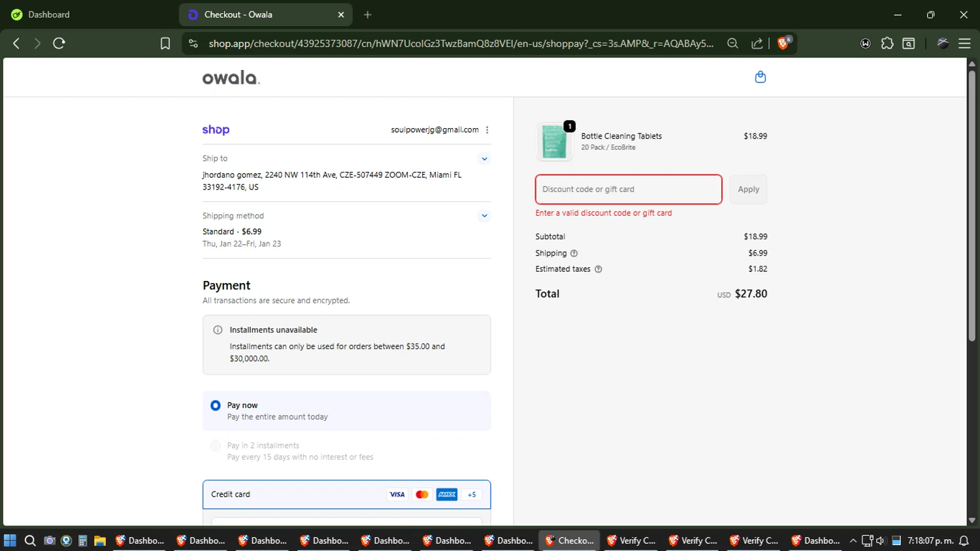Click the Owala logo link
The height and width of the screenshot is (551, 980).
point(231,78)
